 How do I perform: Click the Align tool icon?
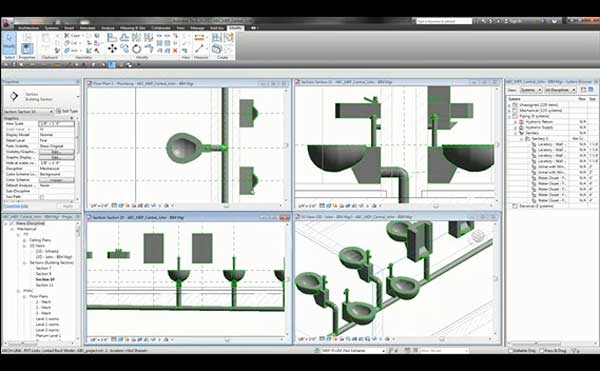click(112, 37)
